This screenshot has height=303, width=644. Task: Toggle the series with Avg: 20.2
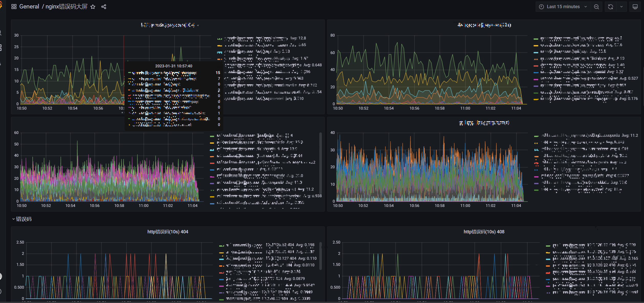click(x=584, y=156)
